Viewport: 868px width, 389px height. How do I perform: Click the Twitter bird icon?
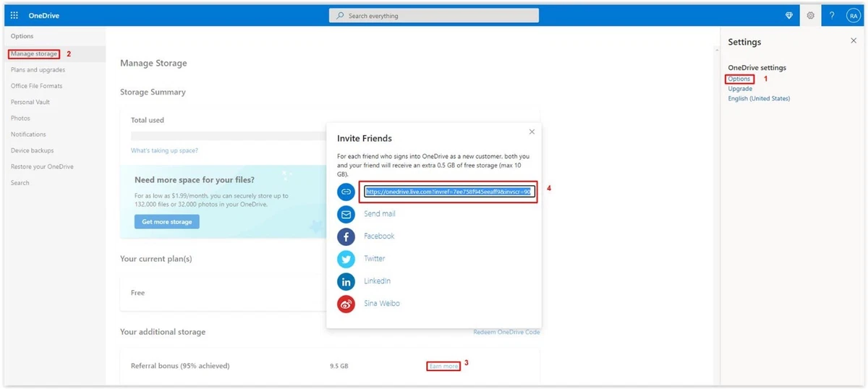[x=346, y=259]
